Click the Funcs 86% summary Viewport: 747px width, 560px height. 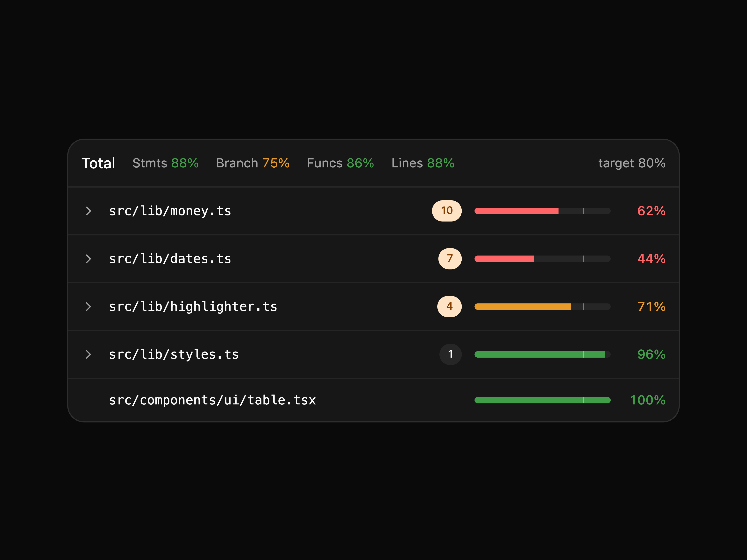[x=340, y=163]
